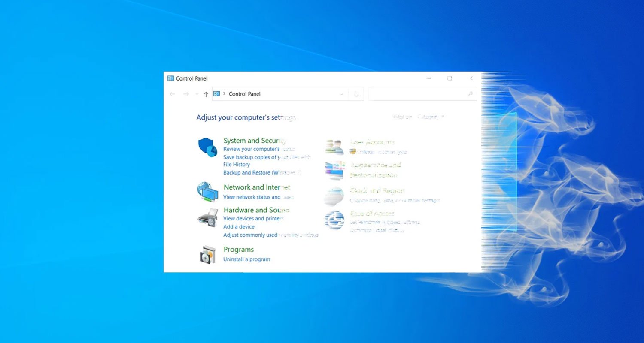Click the Ease of Access icon

coord(334,220)
